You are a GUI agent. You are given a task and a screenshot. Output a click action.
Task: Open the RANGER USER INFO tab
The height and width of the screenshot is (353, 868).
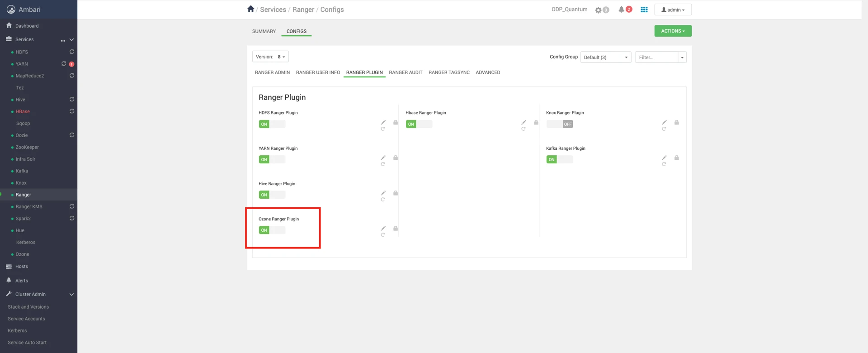pyautogui.click(x=318, y=72)
